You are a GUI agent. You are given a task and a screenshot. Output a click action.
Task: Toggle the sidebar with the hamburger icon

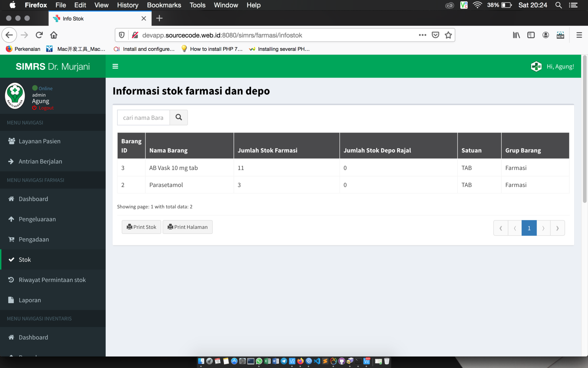coord(115,66)
